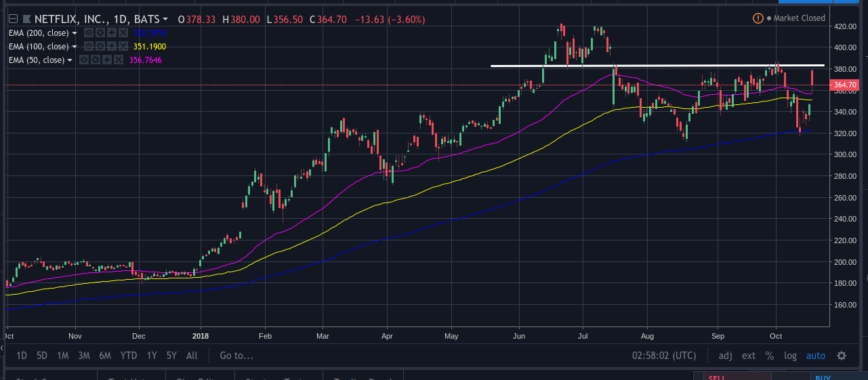Open settings gear for EMA (50, close)

point(96,60)
